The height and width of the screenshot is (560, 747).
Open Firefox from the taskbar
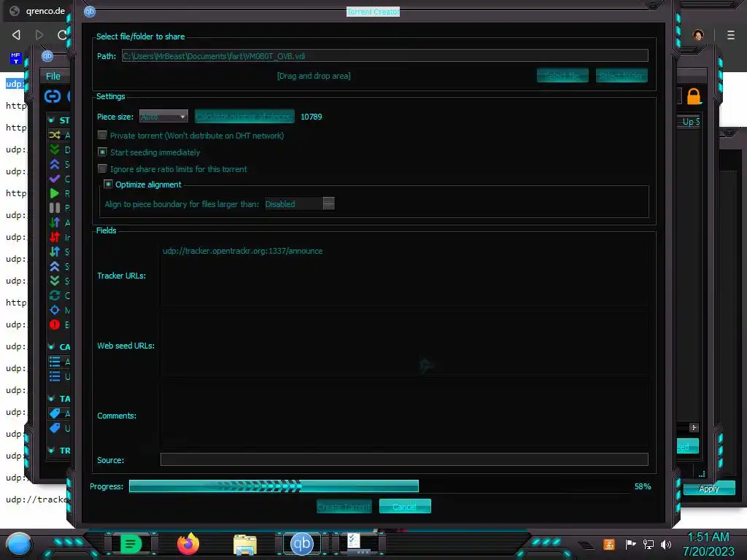click(188, 544)
